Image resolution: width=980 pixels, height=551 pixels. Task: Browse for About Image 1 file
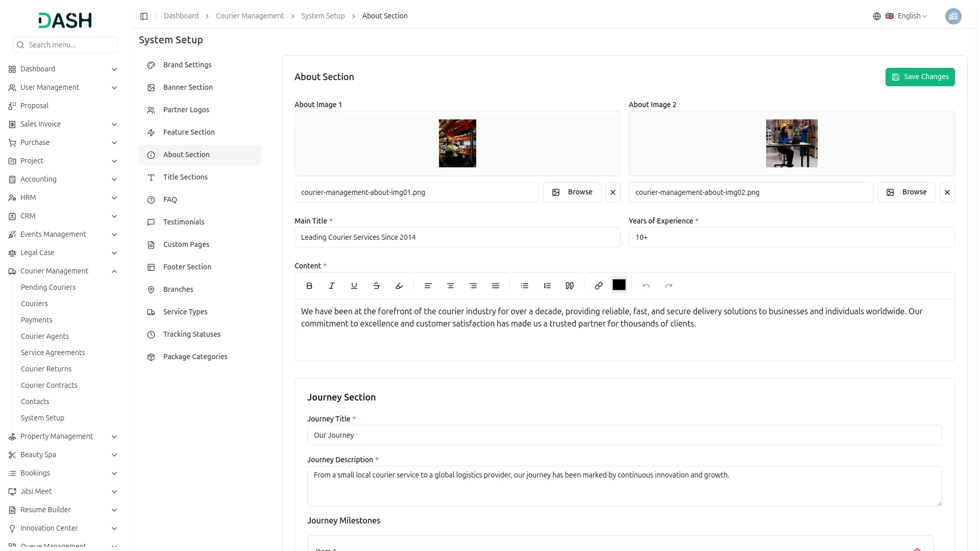(572, 192)
